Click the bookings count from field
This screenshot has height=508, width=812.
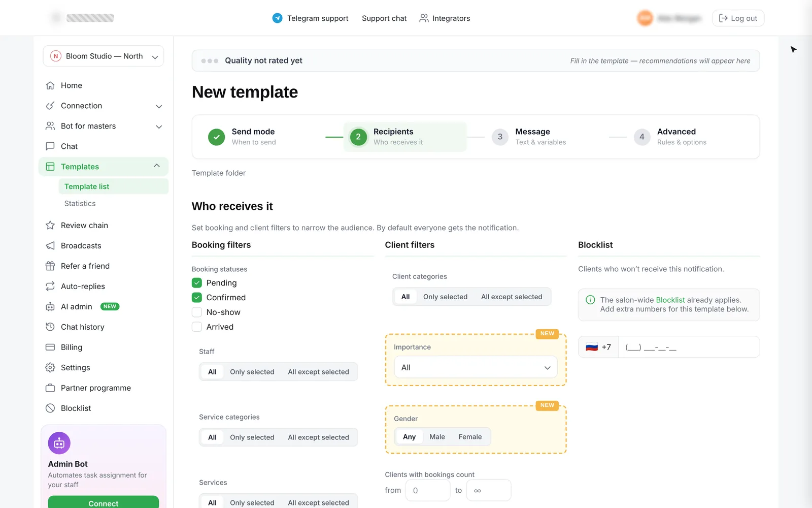[x=428, y=490]
